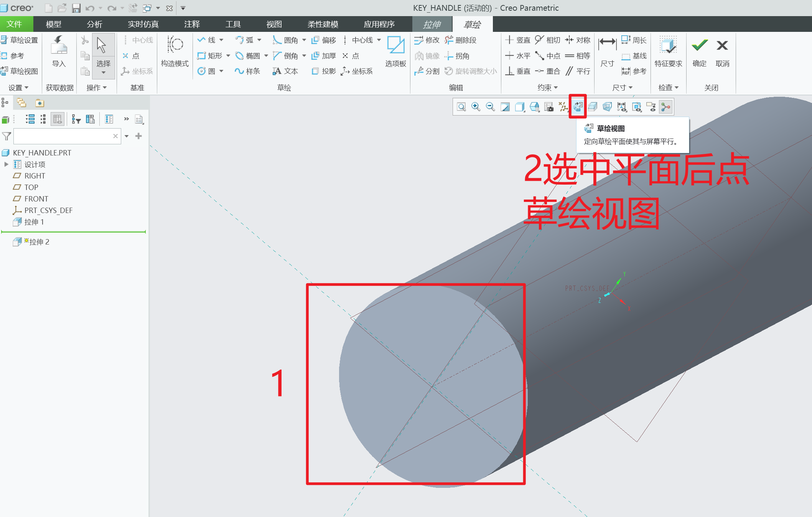
Task: Open the Arc tool dropdown arrow
Action: 259,40
